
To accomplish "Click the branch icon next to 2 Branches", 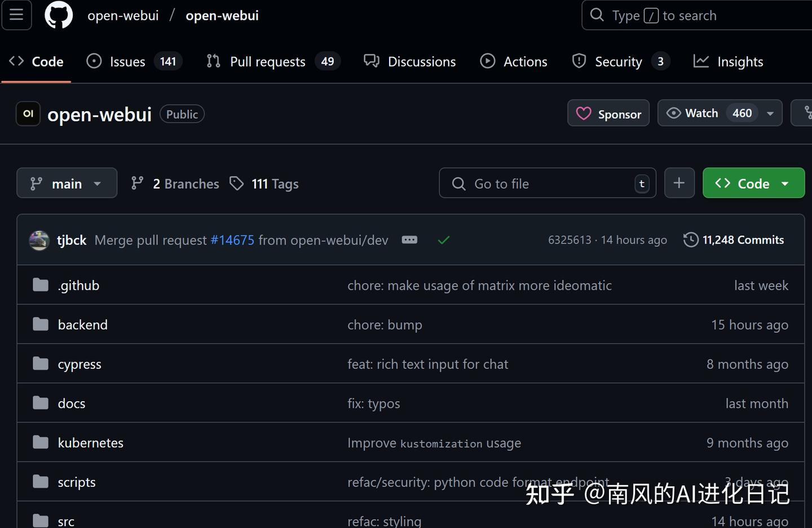I will pos(137,183).
